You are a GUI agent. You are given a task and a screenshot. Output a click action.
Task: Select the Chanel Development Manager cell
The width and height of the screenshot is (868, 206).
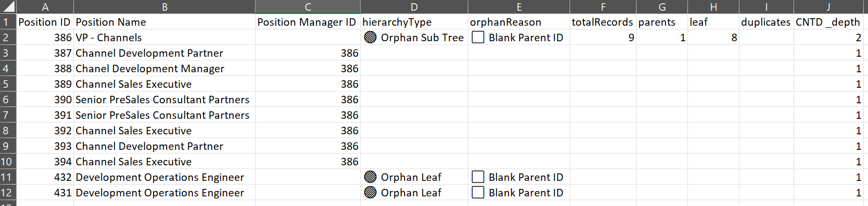(x=164, y=68)
